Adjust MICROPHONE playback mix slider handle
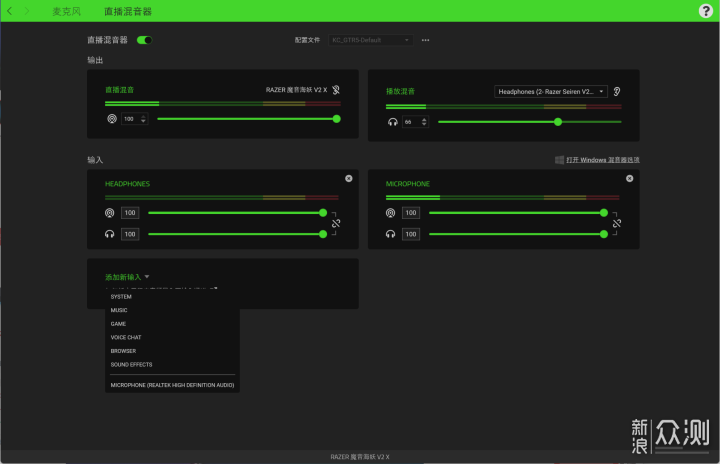This screenshot has height=464, width=720. tap(604, 234)
